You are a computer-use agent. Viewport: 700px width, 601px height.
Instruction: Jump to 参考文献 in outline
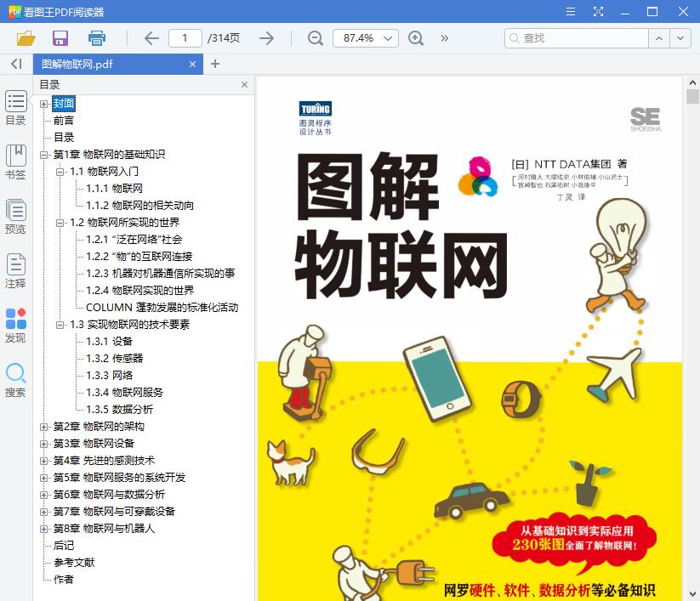(74, 563)
